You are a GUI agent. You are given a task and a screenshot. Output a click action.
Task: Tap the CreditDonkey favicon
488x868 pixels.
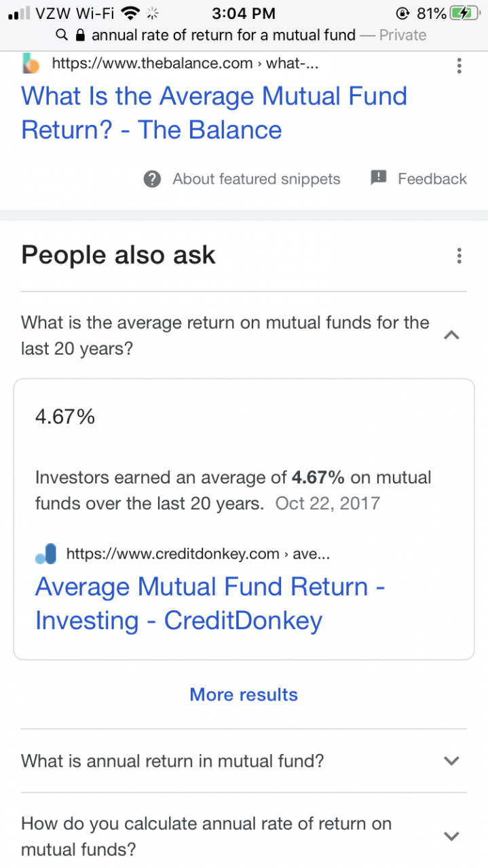pyautogui.click(x=45, y=554)
